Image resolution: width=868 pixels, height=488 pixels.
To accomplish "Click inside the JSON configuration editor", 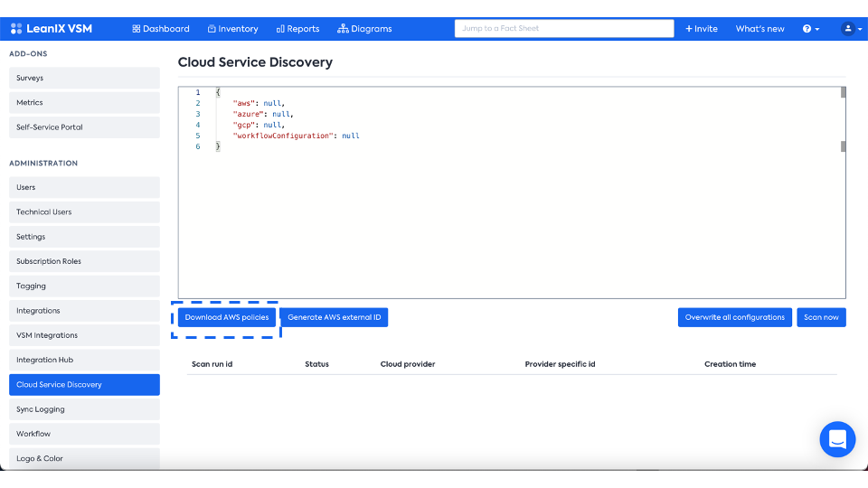I will [512, 192].
